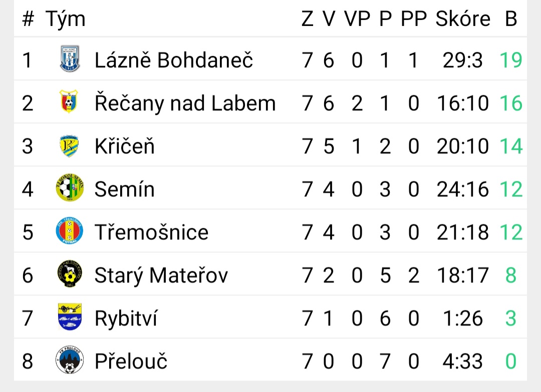This screenshot has height=392, width=541.
Task: Click the Řečany nad Labem team logo
Action: (69, 102)
